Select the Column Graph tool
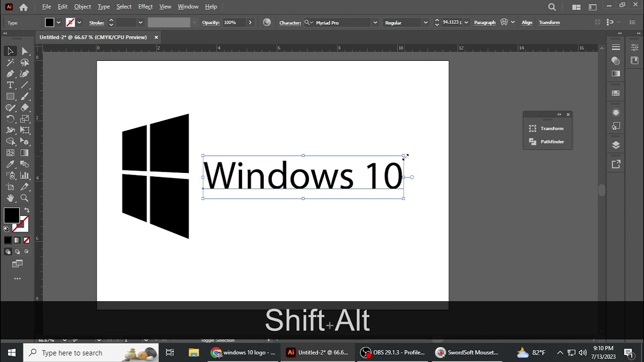Screen dimensions: 644x362 25,175
